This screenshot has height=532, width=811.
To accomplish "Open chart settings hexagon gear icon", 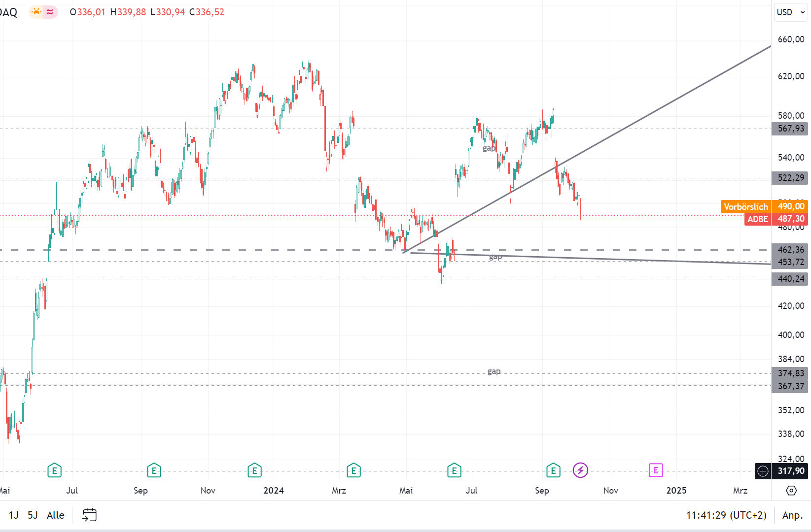I will pos(791,490).
